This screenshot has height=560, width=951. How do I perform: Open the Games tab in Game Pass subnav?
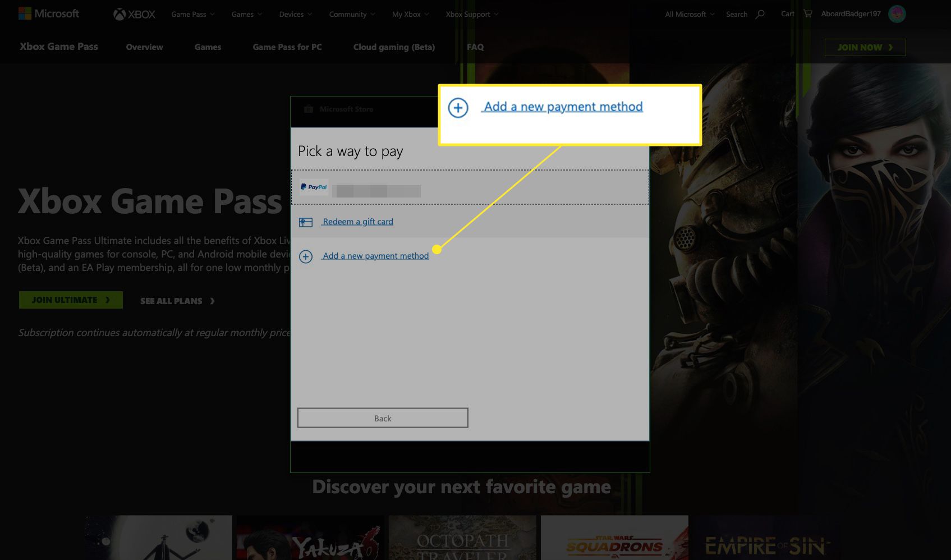click(208, 47)
